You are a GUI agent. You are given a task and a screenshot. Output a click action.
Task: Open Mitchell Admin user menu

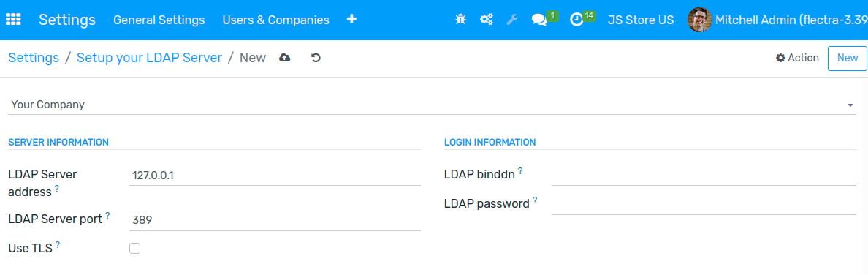[x=778, y=20]
